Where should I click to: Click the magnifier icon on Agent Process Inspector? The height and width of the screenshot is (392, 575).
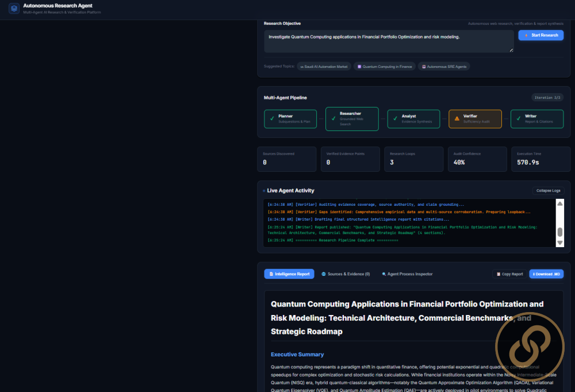(x=384, y=274)
